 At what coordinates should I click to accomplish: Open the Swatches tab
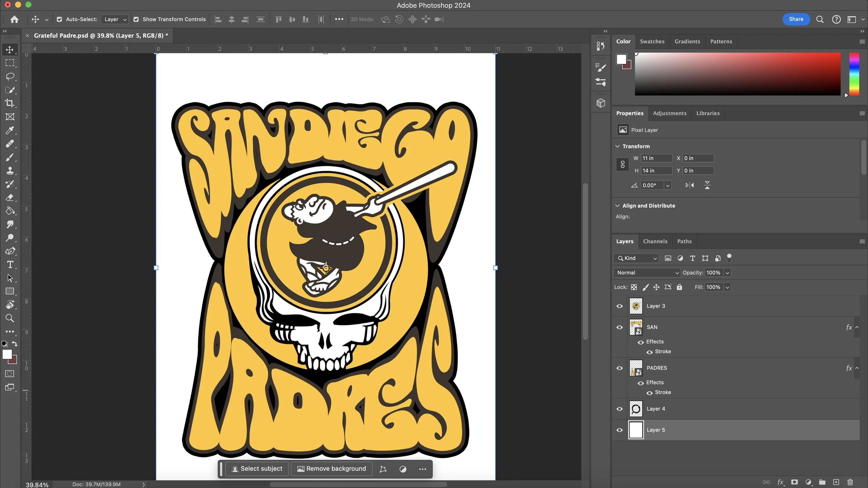point(652,41)
